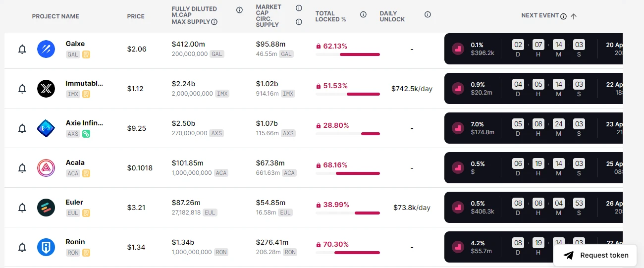Click the Ronin blue shield logo

coord(46,247)
